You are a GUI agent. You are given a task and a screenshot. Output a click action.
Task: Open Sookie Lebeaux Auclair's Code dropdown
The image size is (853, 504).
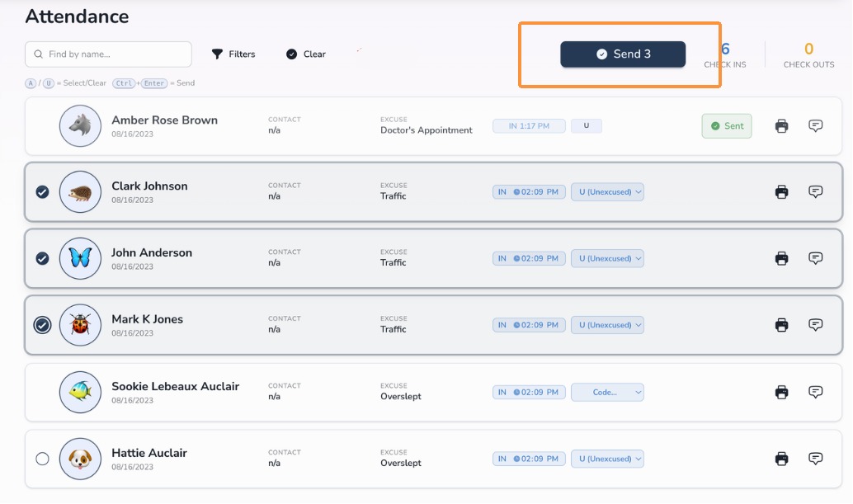click(607, 392)
